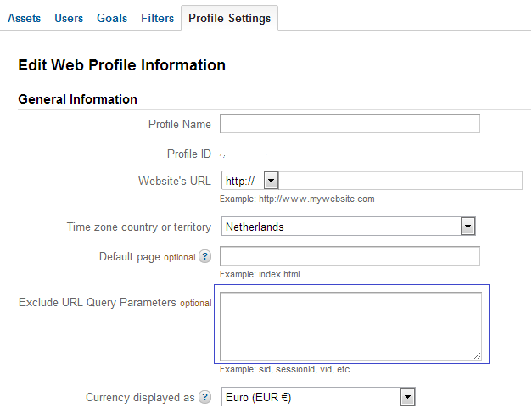Click the 'Time zone country or territory' label
This screenshot has width=532, height=414.
[x=139, y=227]
